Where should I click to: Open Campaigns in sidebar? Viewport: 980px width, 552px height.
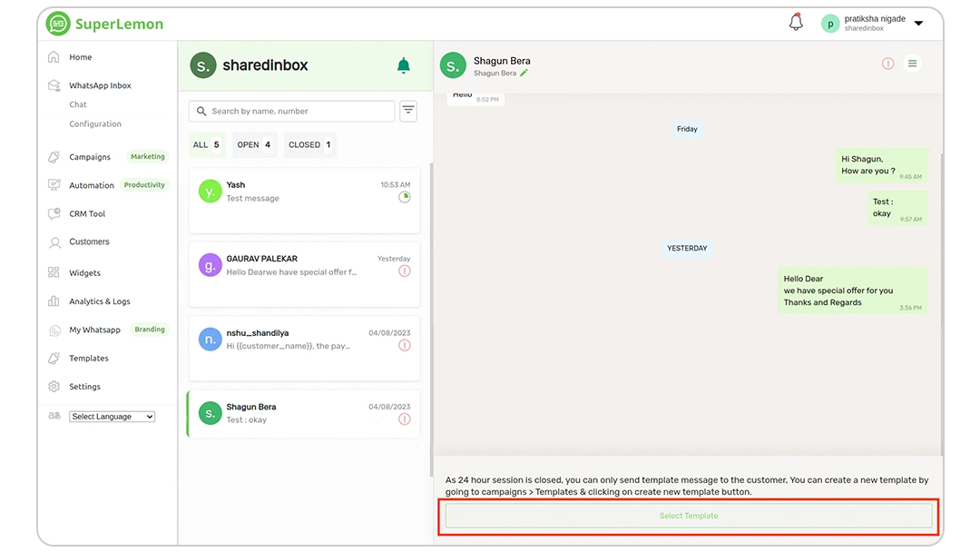pos(89,157)
